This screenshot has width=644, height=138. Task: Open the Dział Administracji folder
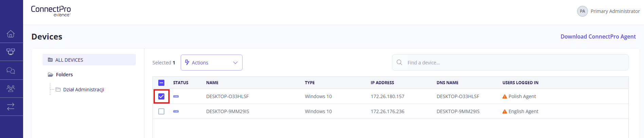click(x=83, y=90)
